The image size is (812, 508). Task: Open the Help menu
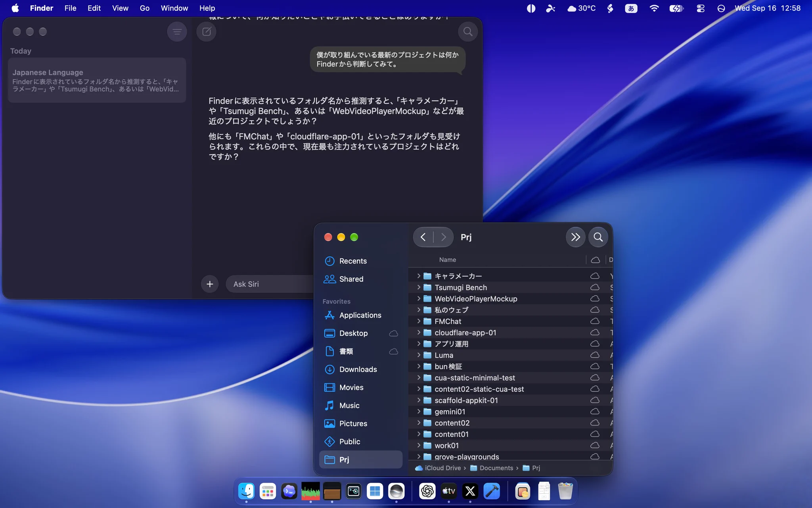tap(207, 8)
